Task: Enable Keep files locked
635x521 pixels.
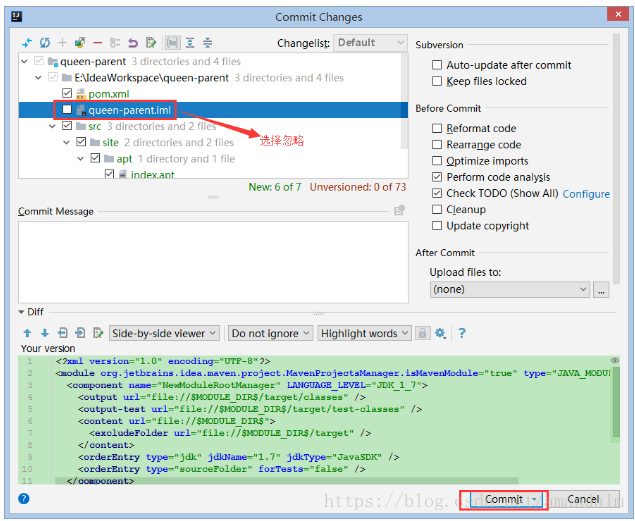Action: [437, 81]
